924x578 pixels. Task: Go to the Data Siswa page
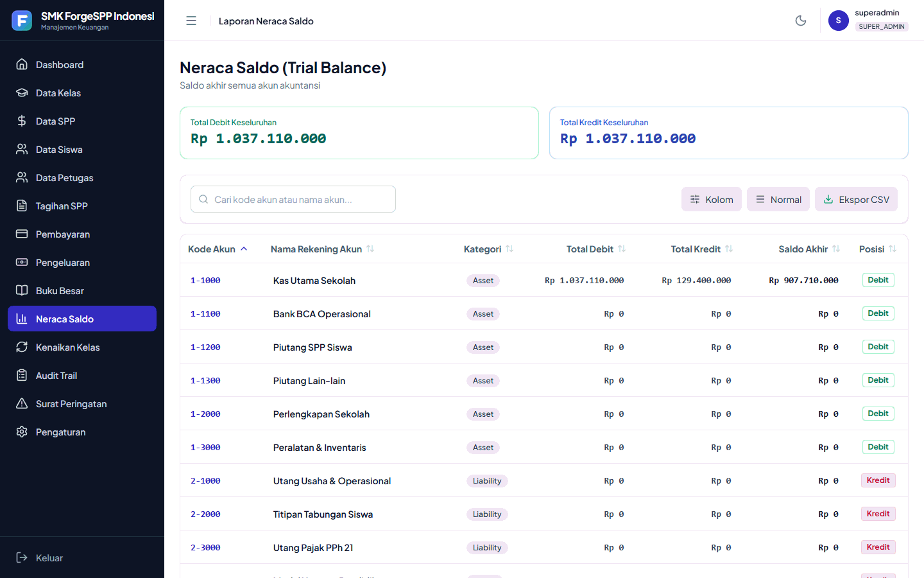(82, 149)
